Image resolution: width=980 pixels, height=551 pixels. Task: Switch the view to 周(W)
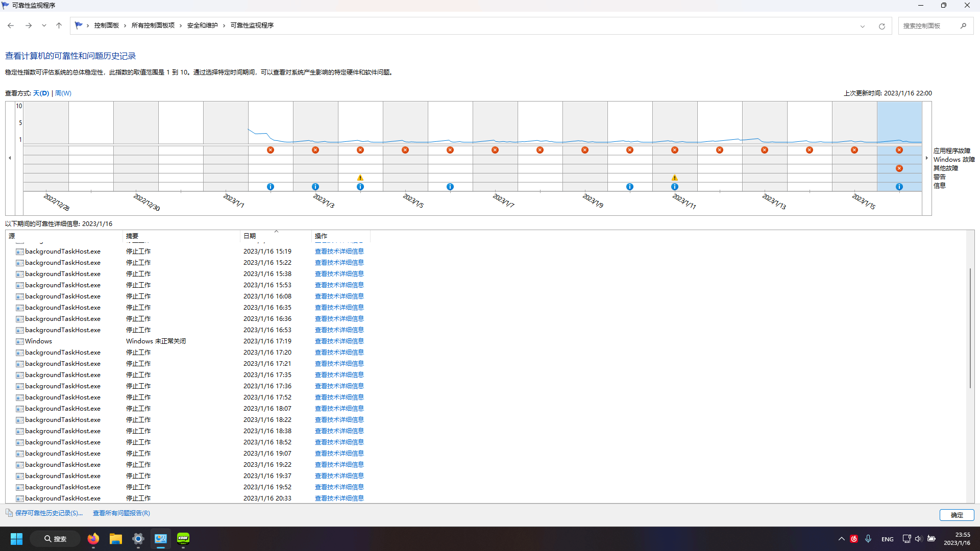pyautogui.click(x=63, y=93)
